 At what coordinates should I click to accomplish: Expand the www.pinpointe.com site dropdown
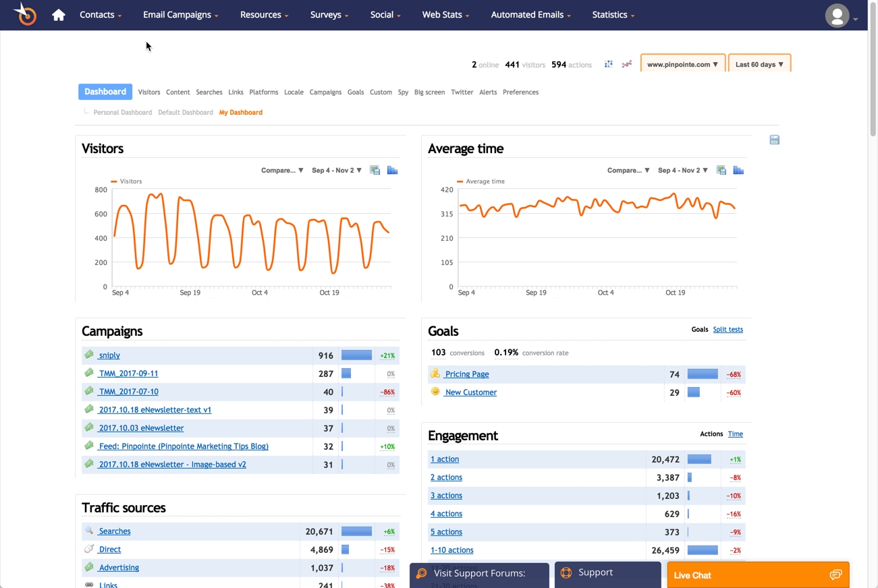pyautogui.click(x=683, y=64)
